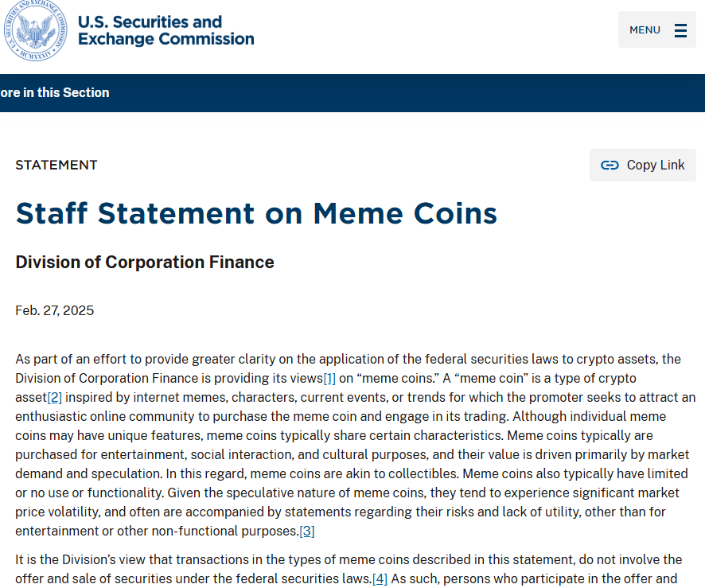Click the "Division of Corporation Finance" subheading

[x=145, y=263]
